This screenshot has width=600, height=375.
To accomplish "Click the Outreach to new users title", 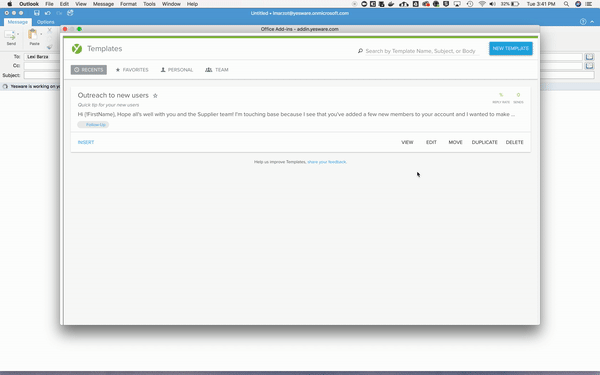I will pos(113,95).
